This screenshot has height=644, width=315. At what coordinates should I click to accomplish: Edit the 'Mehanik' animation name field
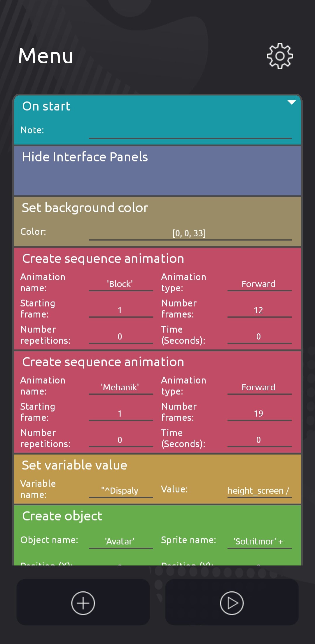120,387
